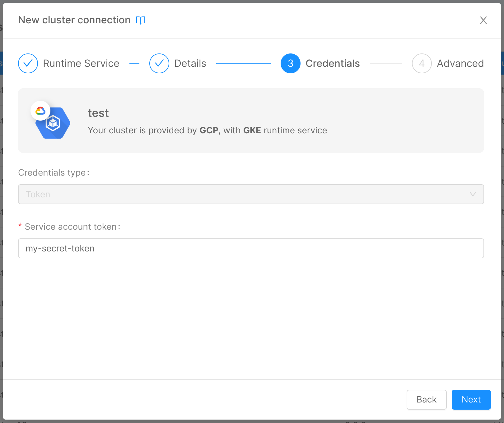Switch to the Credentials step
Viewport: 504px width, 423px height.
(333, 63)
